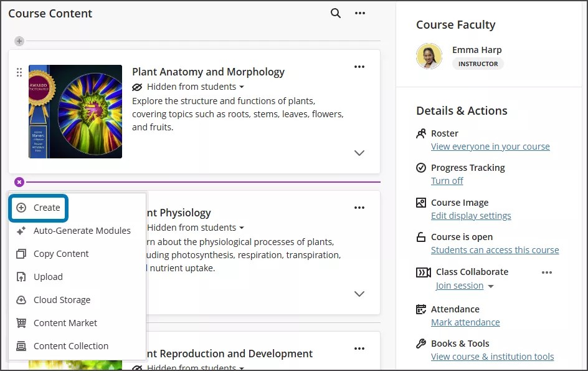Click the Attendance calendar icon
This screenshot has height=371, width=588.
pos(420,309)
